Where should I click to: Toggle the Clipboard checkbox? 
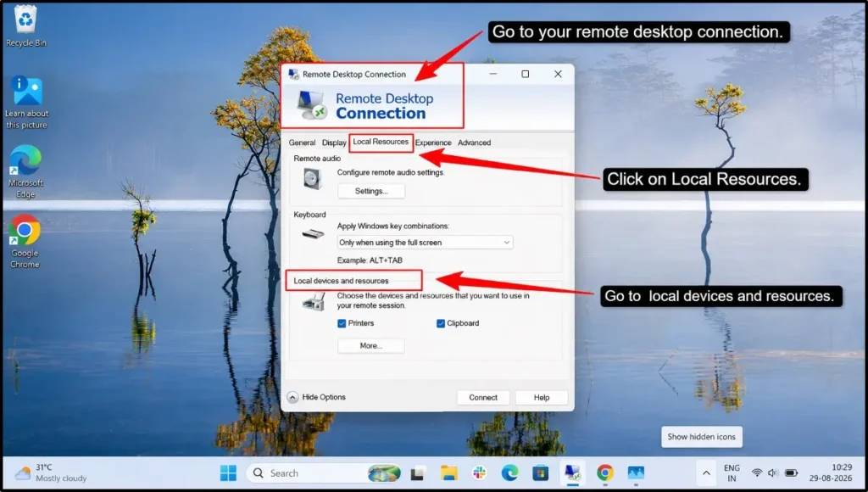click(x=441, y=323)
